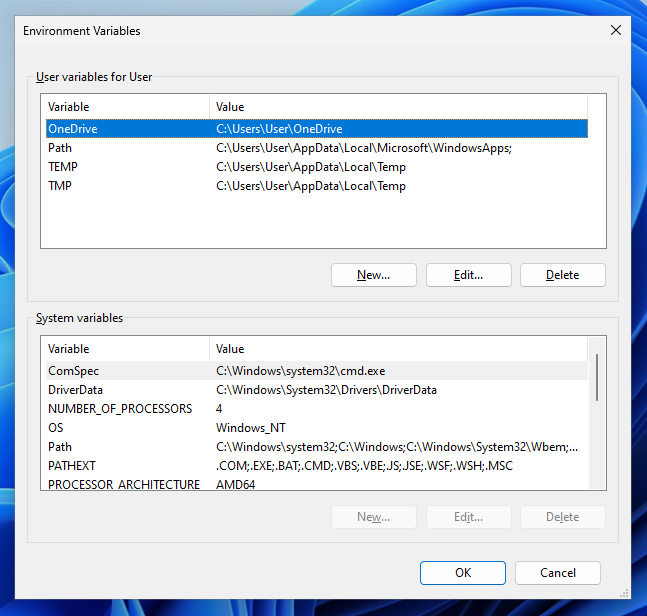
Task: Confirm the dialog with OK
Action: 463,573
